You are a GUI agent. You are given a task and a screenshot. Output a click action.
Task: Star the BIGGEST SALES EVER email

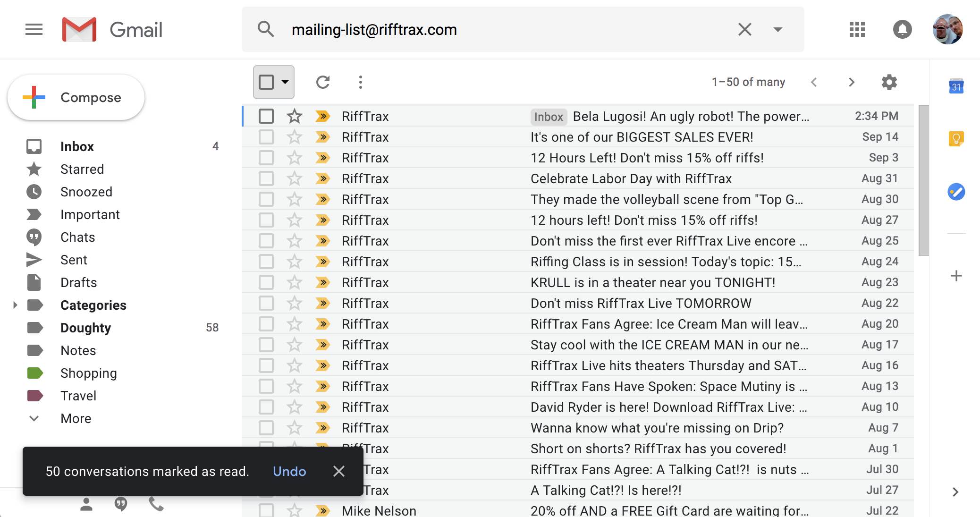coord(295,137)
